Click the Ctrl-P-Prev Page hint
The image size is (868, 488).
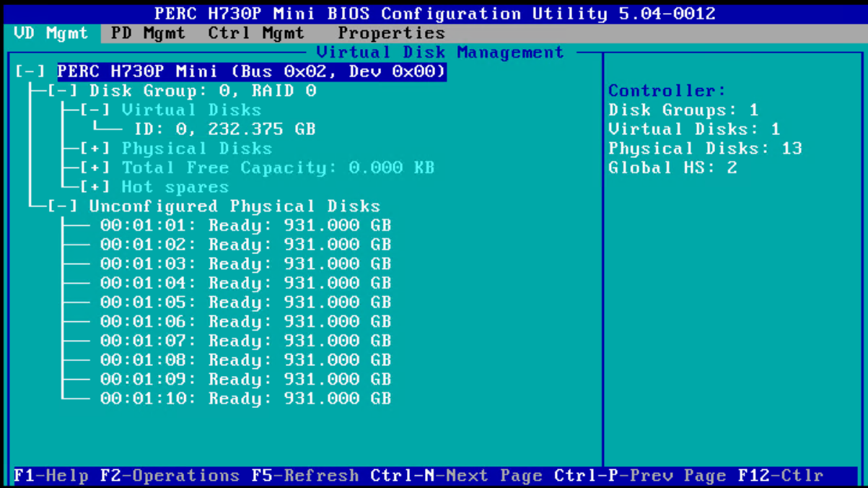(x=641, y=476)
